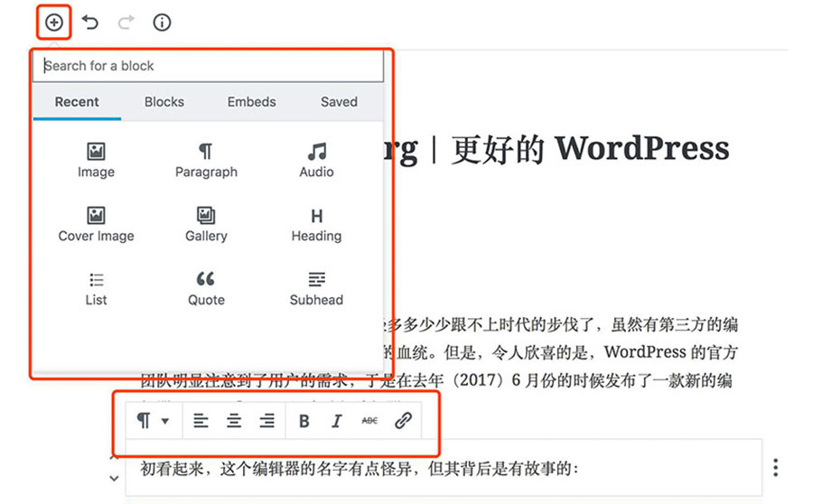The image size is (813, 504).
Task: Undo the last change
Action: 90,23
